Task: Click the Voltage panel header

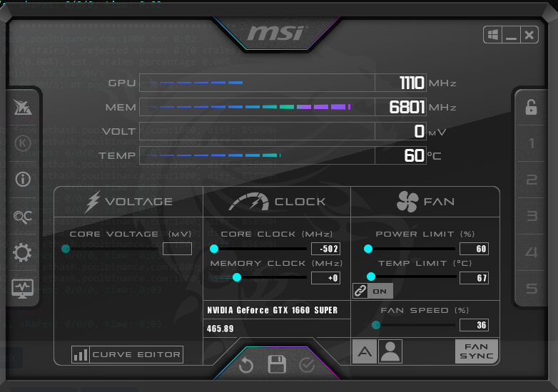Action: point(128,202)
